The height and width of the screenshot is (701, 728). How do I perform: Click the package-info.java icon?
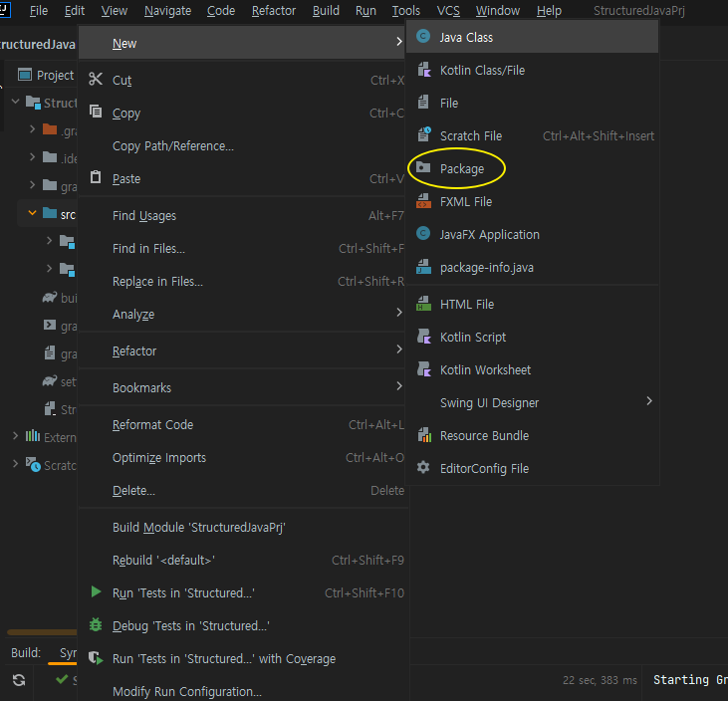(424, 267)
